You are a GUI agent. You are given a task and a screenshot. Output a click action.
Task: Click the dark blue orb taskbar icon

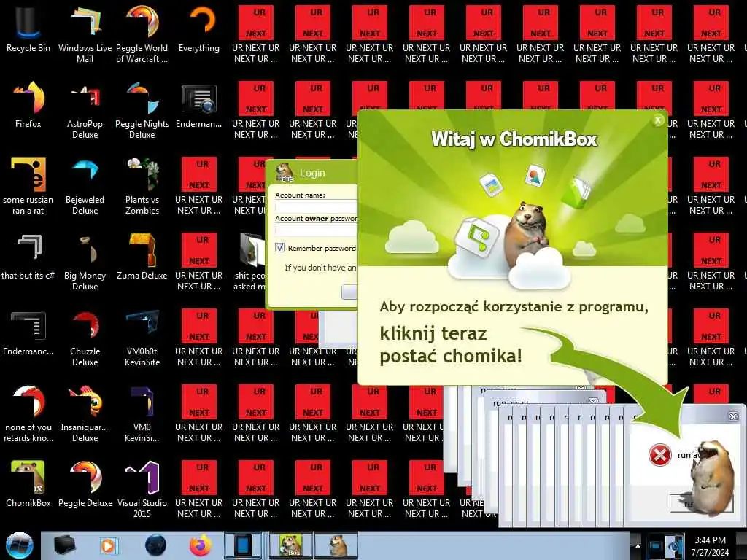pyautogui.click(x=155, y=545)
